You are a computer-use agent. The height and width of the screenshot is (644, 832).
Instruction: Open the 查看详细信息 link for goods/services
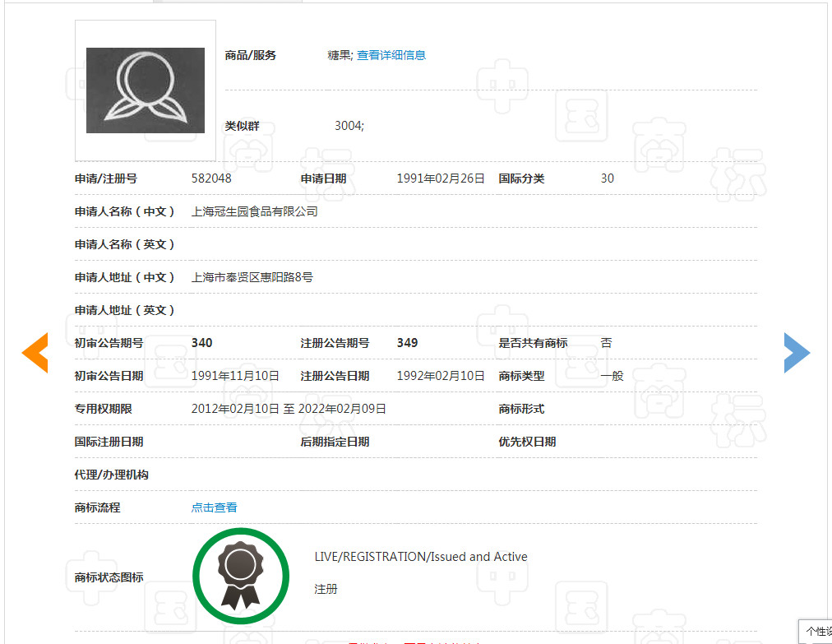click(x=391, y=55)
